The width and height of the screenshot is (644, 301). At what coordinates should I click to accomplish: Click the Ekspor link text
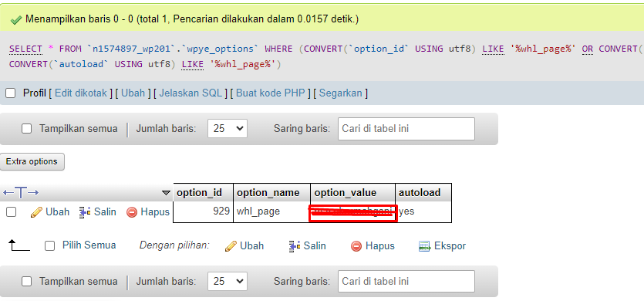(x=450, y=246)
